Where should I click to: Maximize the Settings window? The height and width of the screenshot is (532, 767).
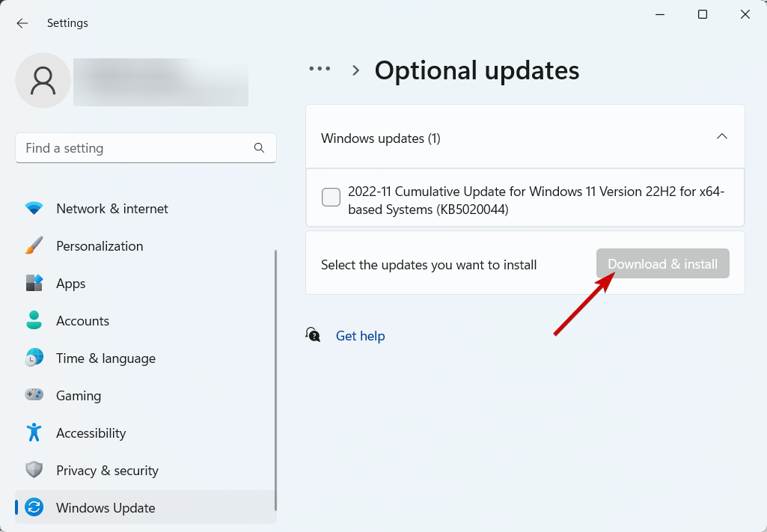click(703, 15)
